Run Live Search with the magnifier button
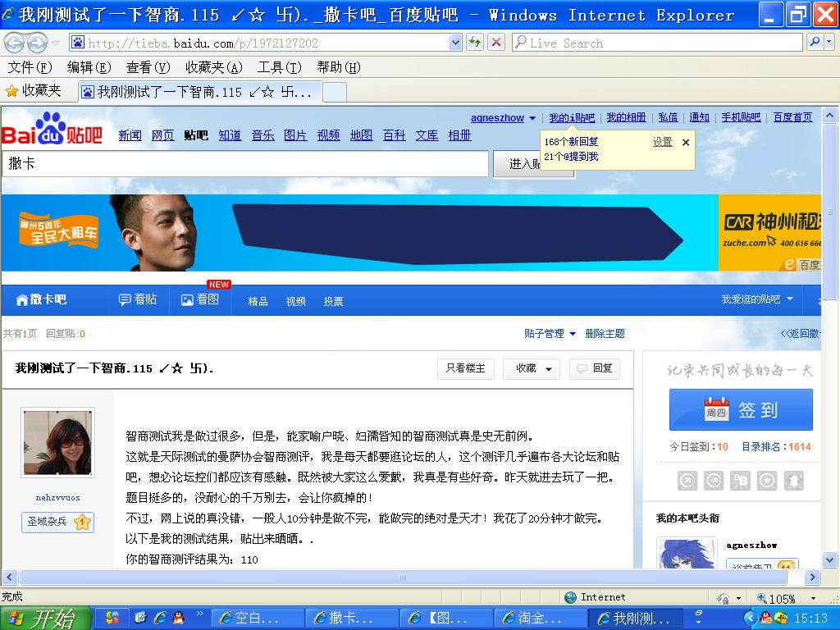The height and width of the screenshot is (630, 840). pyautogui.click(x=815, y=42)
